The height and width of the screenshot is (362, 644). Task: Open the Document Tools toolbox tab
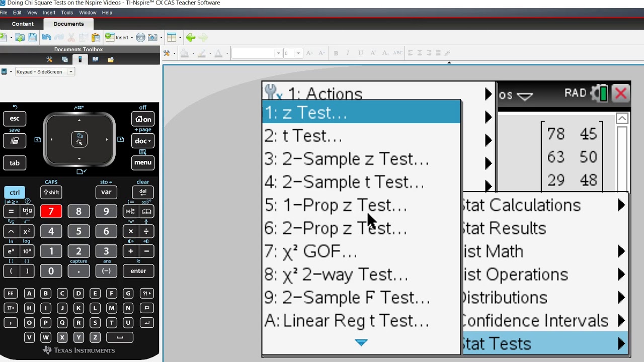pyautogui.click(x=49, y=59)
